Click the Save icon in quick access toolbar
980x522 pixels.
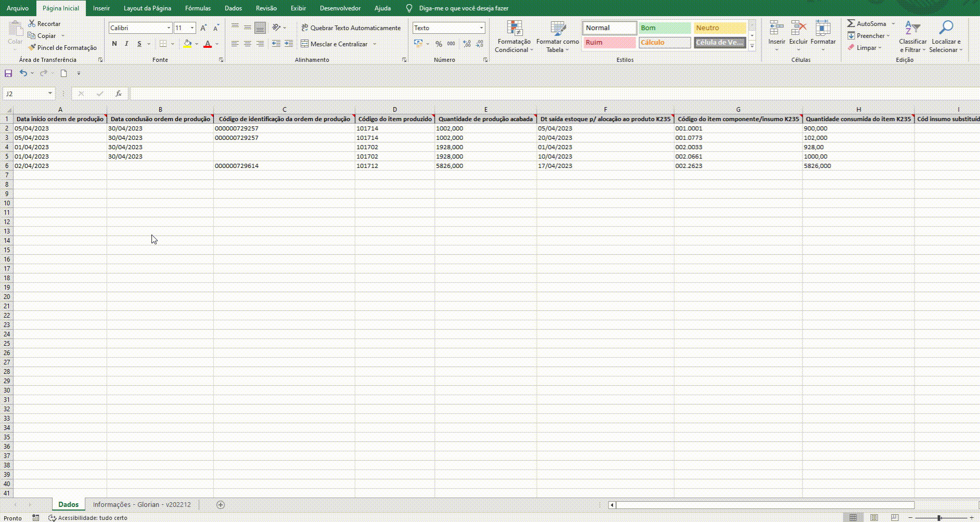8,73
